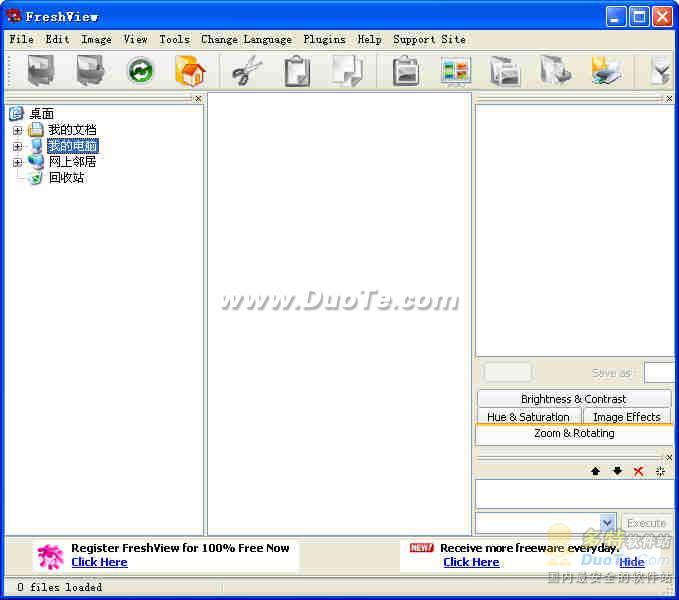Click the back navigation toolbar icon

coord(41,70)
